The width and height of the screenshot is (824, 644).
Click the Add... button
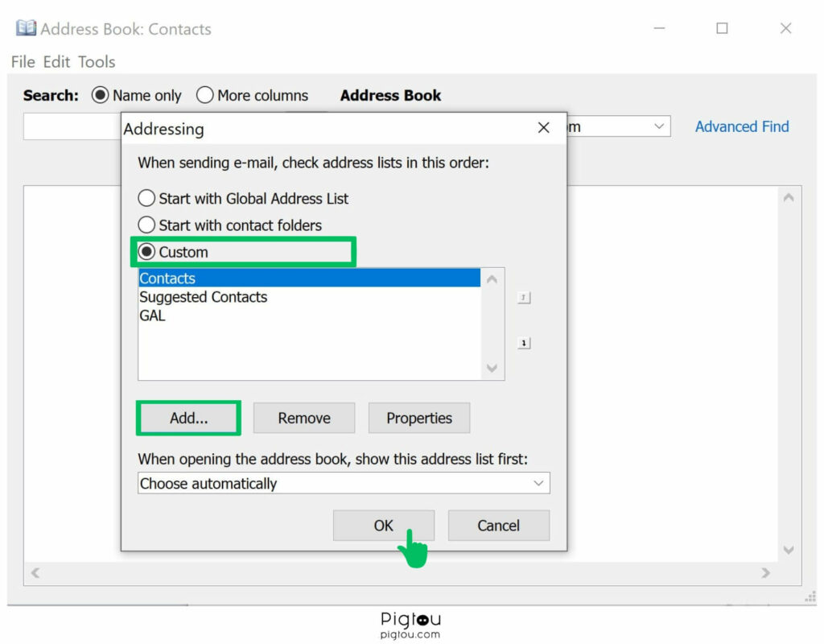coord(188,418)
